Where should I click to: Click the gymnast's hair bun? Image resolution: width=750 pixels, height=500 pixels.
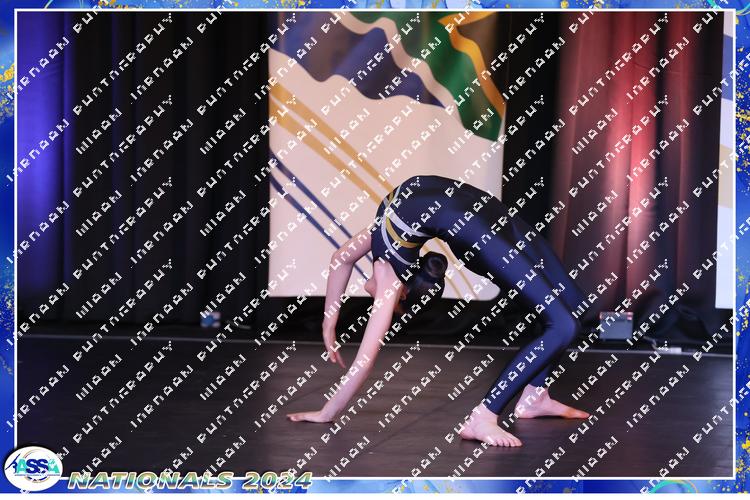click(x=434, y=266)
